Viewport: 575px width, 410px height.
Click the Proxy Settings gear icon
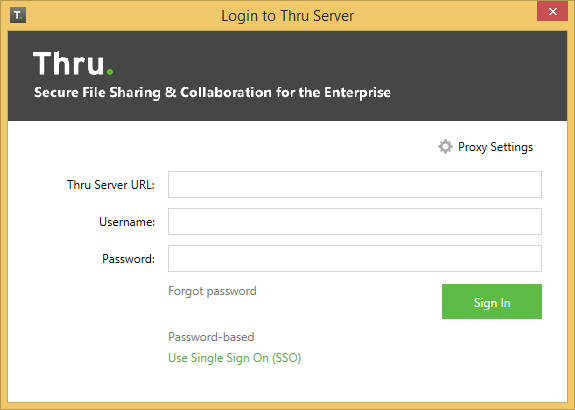coord(445,147)
